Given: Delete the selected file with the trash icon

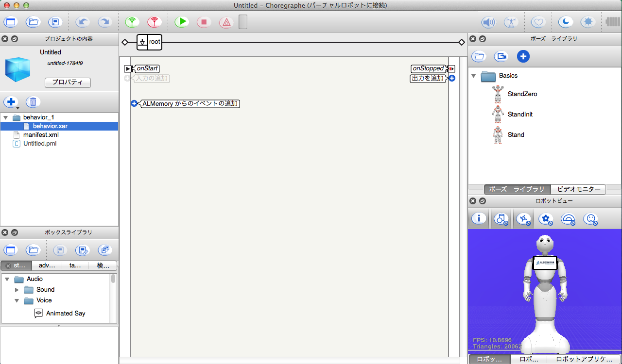Looking at the screenshot, I should 33,102.
